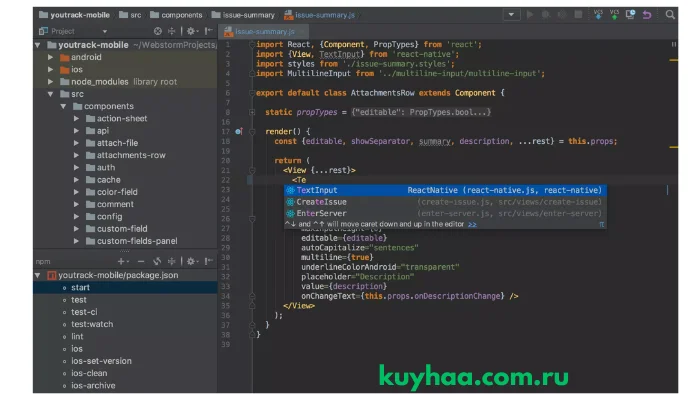
Task: Click the Stop square icon in toolbar
Action: (578, 15)
